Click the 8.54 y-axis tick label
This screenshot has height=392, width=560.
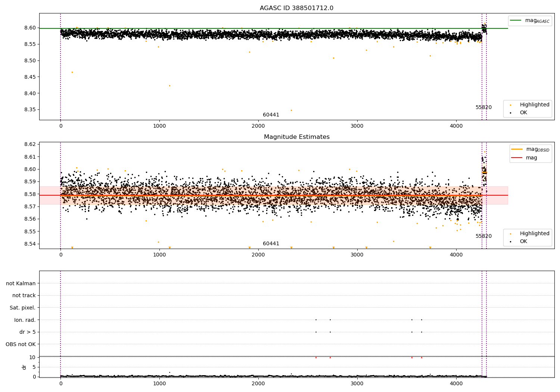click(x=29, y=244)
